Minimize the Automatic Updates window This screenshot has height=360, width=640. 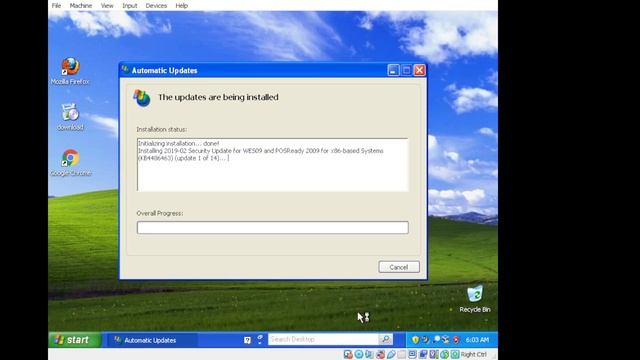(x=393, y=70)
